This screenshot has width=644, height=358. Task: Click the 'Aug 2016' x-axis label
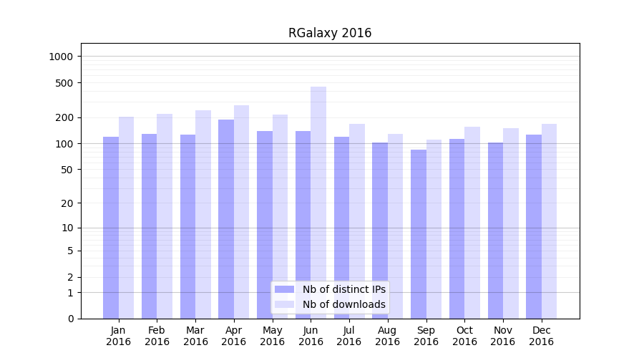coord(387,336)
